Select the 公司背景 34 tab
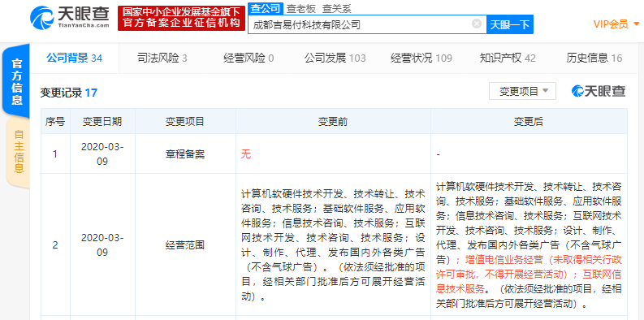Viewport: 644px width, 320px height. (x=75, y=58)
